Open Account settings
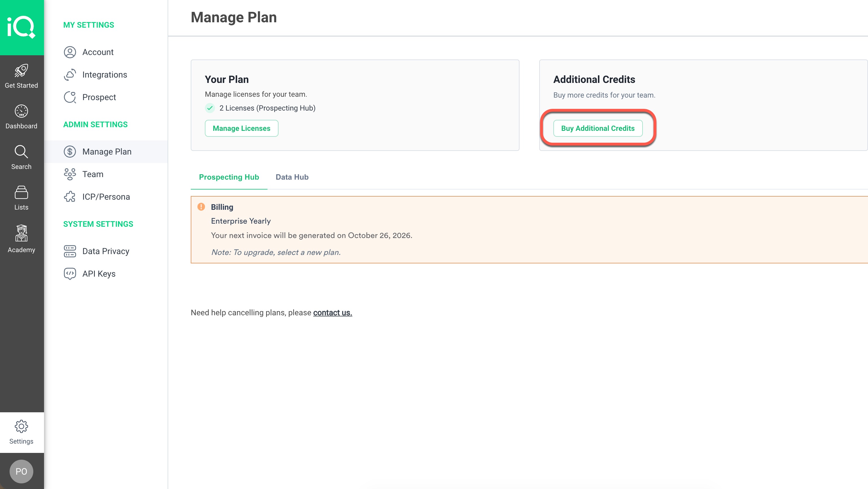The image size is (868, 489). 98,52
